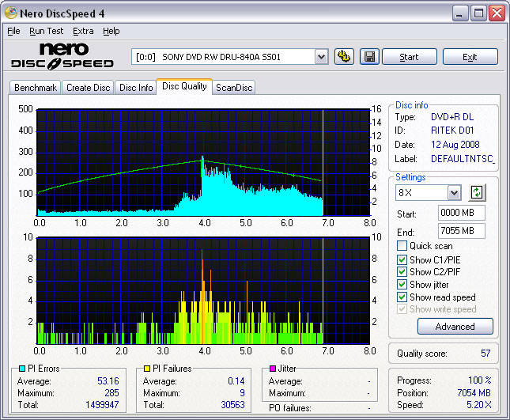
Task: Toggle Show jitter checkbox
Action: (402, 284)
